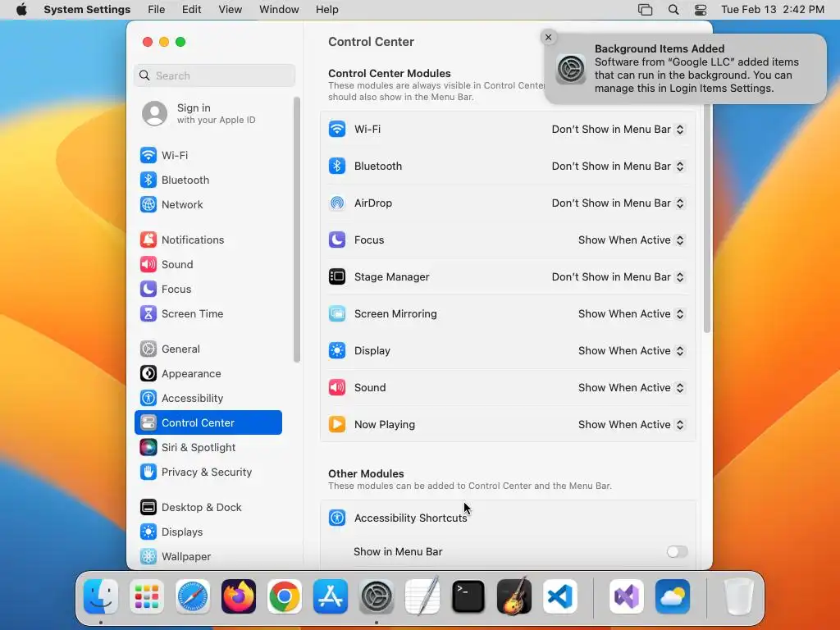The width and height of the screenshot is (840, 630).
Task: Open Focus Show When Active popup
Action: pos(631,240)
